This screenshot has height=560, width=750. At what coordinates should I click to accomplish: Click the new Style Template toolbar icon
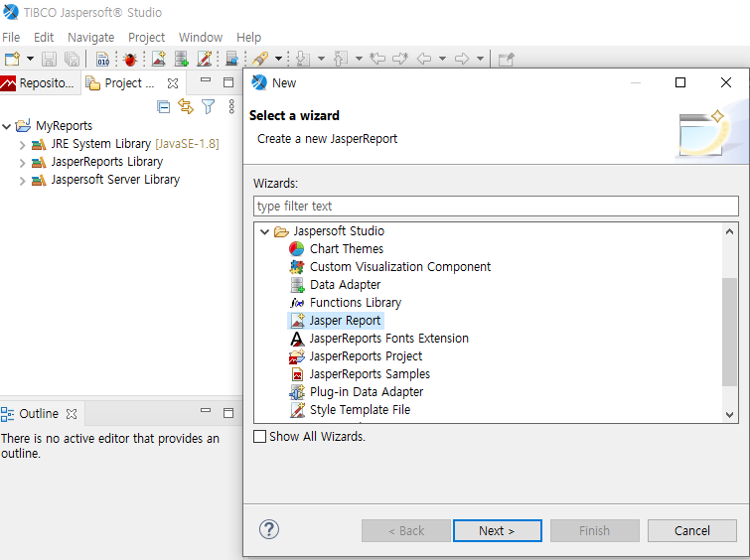[205, 59]
